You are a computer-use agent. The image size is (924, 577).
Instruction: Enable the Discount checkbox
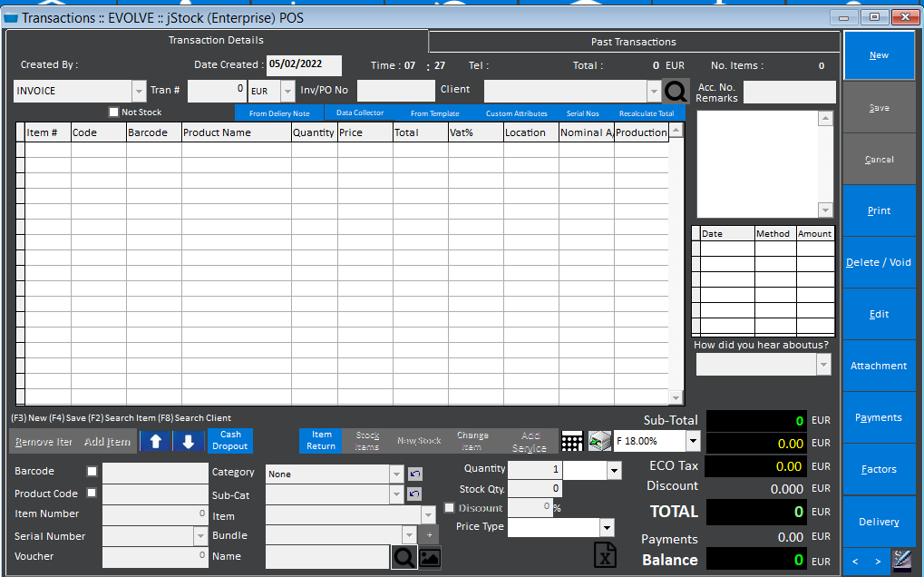click(x=449, y=507)
